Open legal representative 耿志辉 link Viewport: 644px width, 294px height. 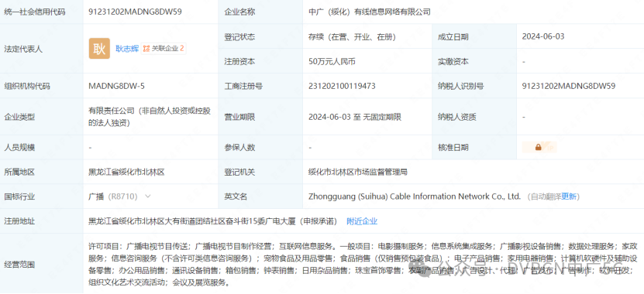pyautogui.click(x=127, y=49)
